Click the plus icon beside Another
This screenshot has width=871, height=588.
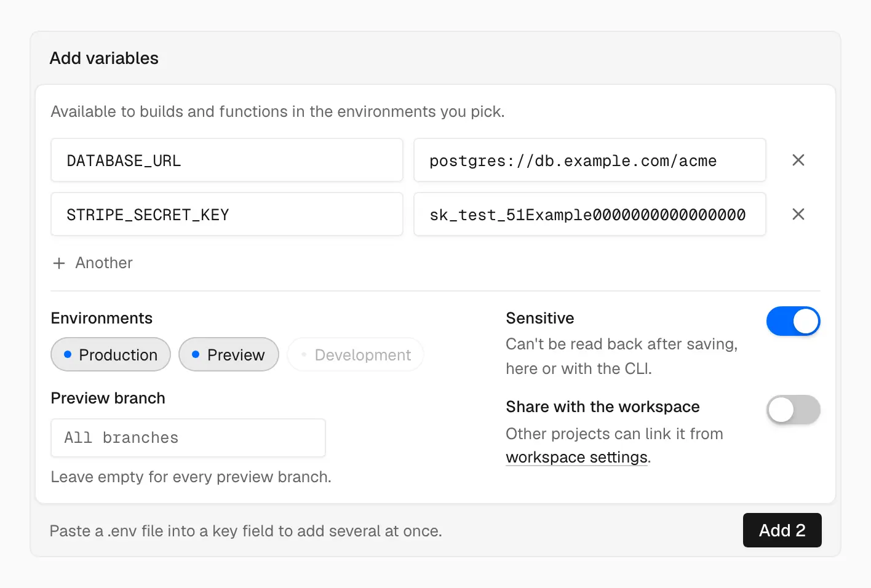point(59,263)
